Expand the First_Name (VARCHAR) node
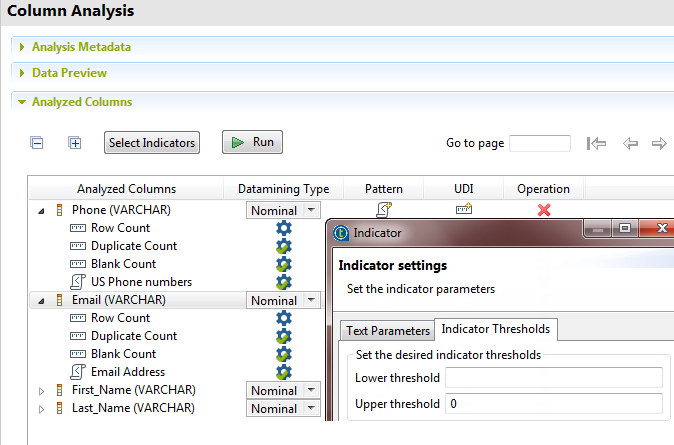Screen dimensions: 674x445 pyautogui.click(x=41, y=391)
